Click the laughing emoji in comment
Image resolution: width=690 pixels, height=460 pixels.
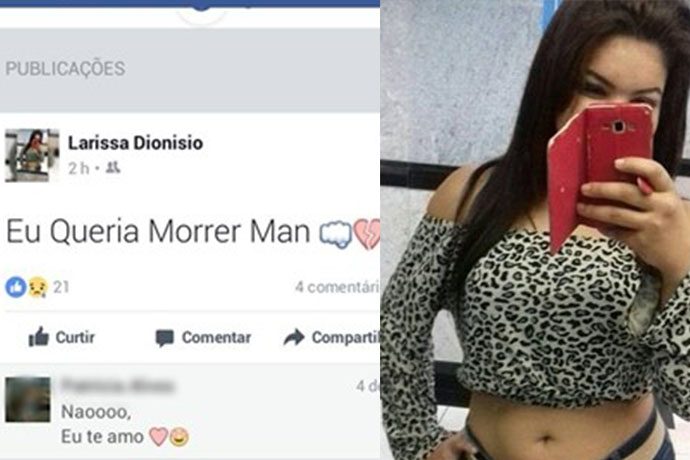point(180,437)
